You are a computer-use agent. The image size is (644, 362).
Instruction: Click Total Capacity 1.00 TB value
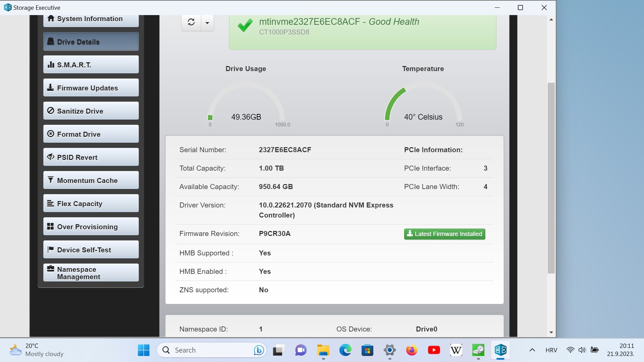271,168
